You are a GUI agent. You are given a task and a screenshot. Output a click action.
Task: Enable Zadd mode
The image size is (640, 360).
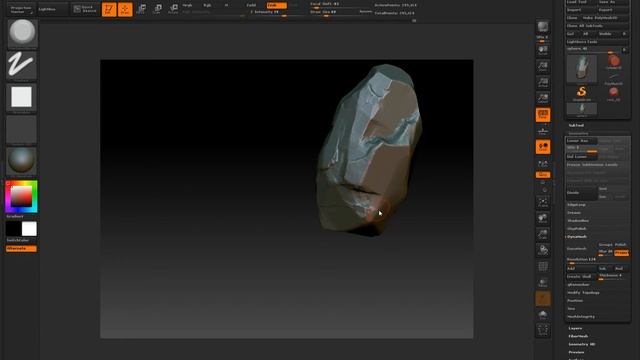252,5
